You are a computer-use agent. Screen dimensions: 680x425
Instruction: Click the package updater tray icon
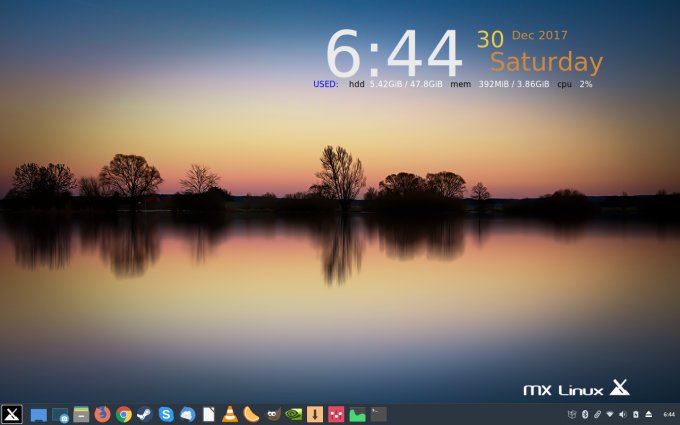(572, 414)
